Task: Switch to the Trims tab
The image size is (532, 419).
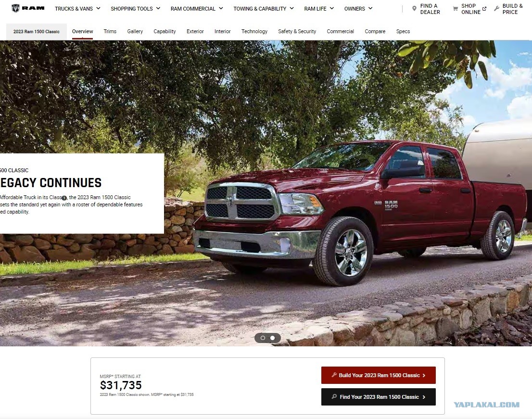Action: [110, 31]
